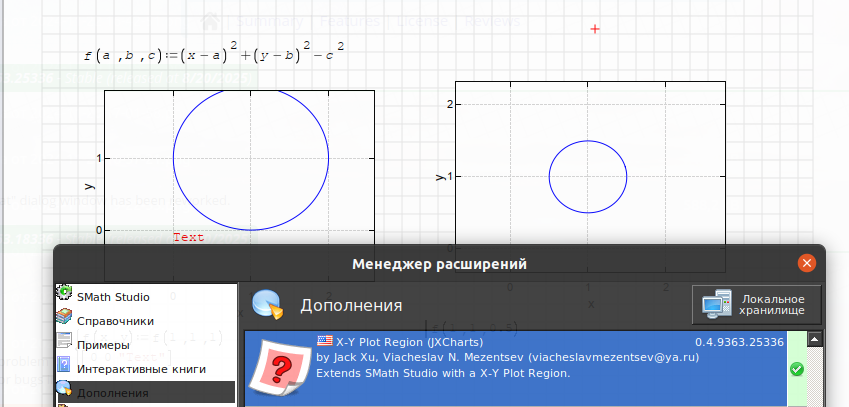
Task: Click the Примеры document icon
Action: (65, 345)
